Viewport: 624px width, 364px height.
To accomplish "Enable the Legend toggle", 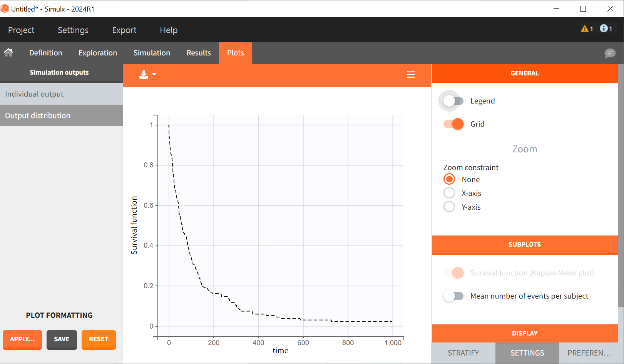I will [x=453, y=101].
